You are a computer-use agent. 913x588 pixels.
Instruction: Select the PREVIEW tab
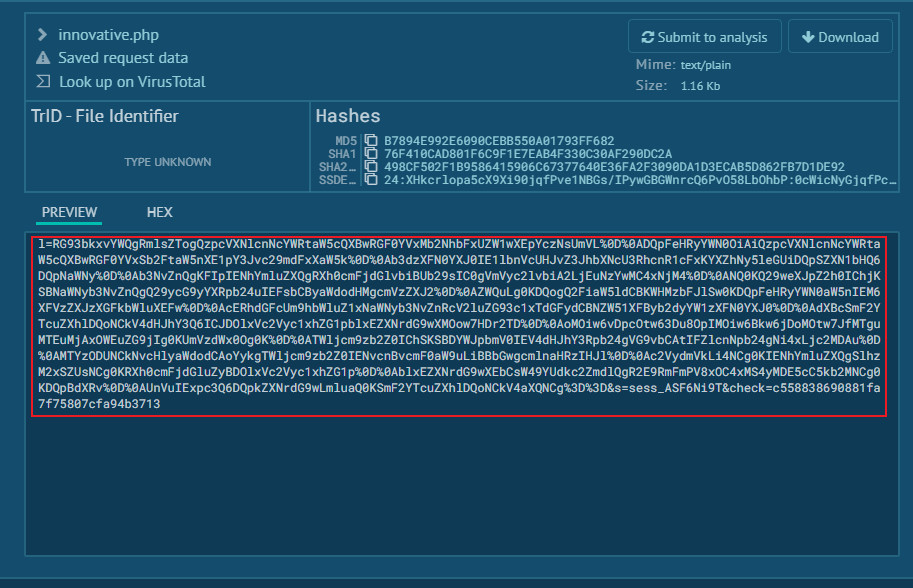[69, 212]
